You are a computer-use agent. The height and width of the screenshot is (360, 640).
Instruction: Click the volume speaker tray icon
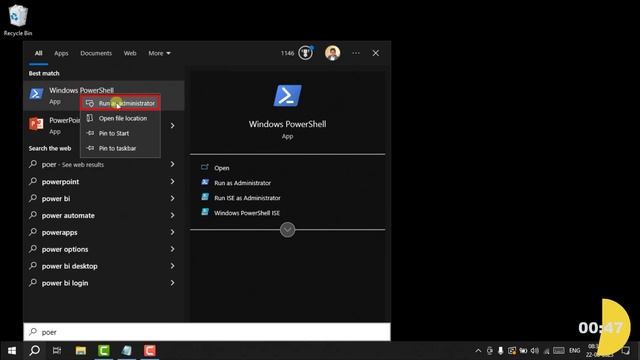tap(534, 351)
